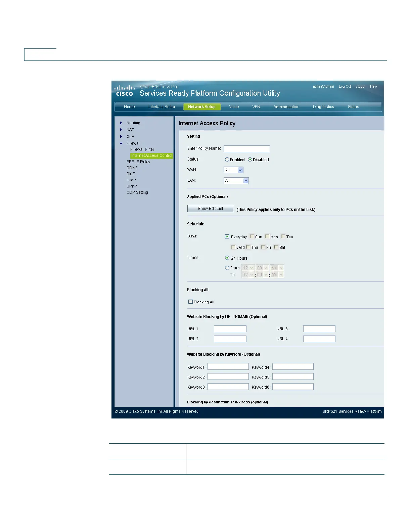
Task: Open DDNS in sidebar
Action: click(132, 168)
